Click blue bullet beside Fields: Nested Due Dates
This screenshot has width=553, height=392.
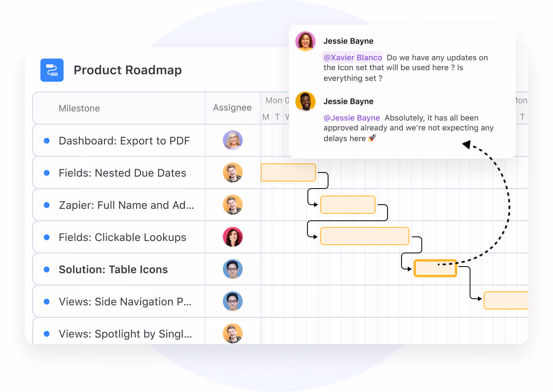(47, 173)
